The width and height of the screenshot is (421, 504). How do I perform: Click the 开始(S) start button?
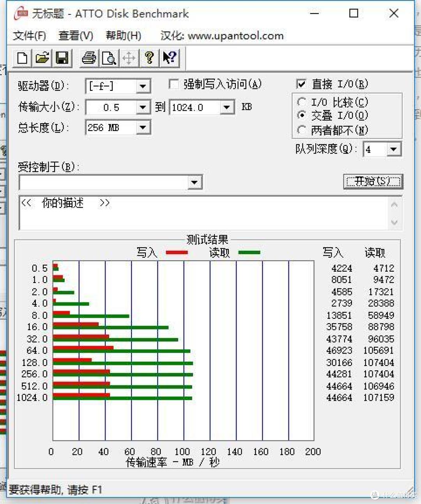[373, 181]
